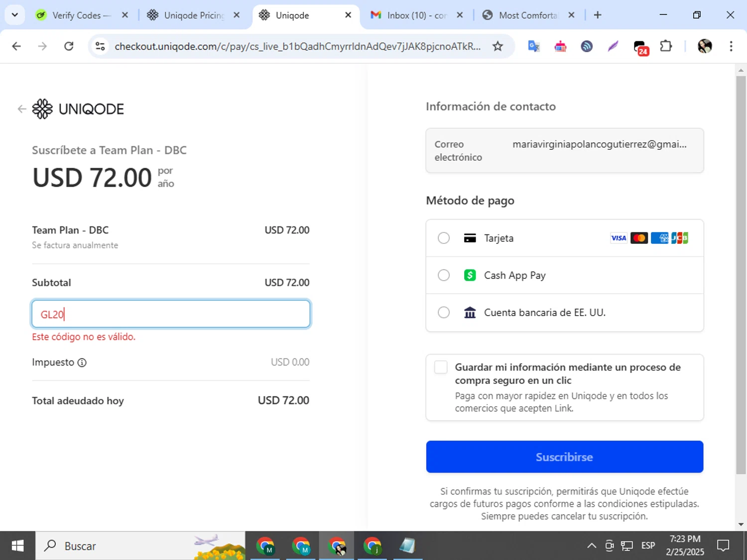Close the active Uniqode tab
Screen dimensions: 747x560
[348, 15]
